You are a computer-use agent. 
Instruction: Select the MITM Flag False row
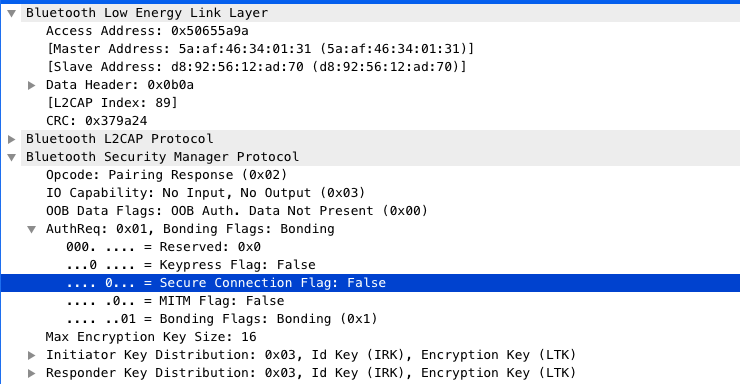[370, 301]
